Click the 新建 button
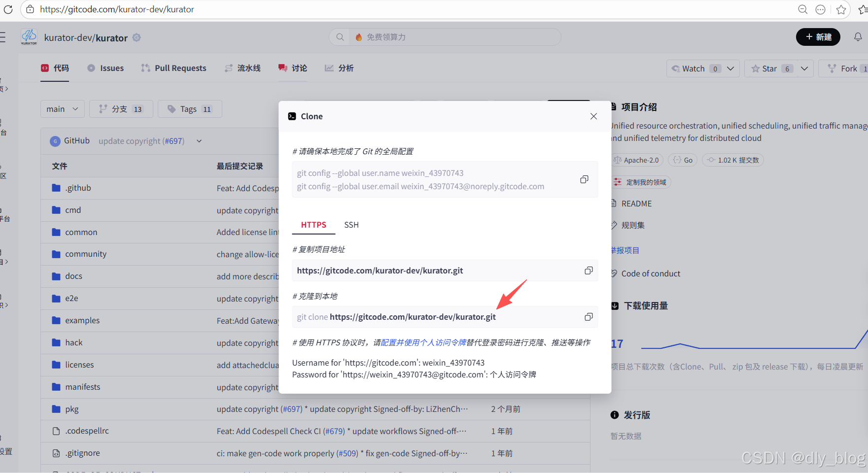The image size is (868, 473). pyautogui.click(x=818, y=37)
